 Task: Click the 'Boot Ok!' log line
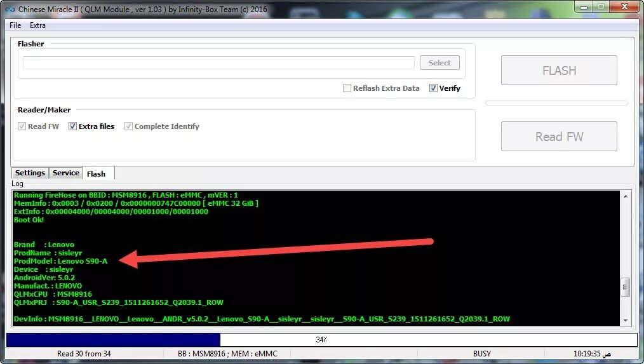tap(29, 220)
